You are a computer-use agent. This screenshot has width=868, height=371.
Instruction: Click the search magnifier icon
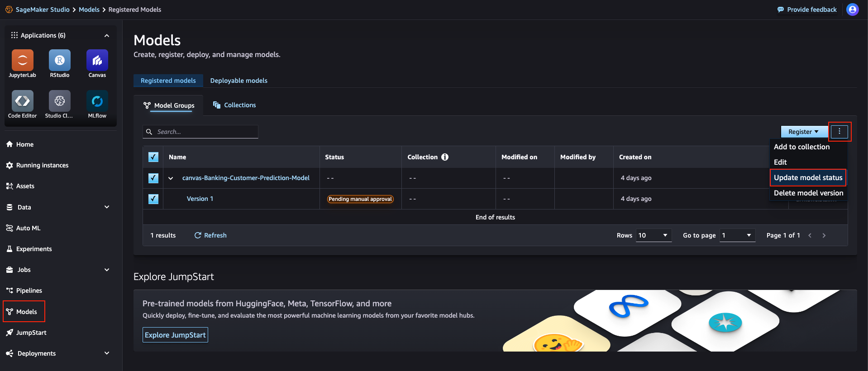pos(149,132)
